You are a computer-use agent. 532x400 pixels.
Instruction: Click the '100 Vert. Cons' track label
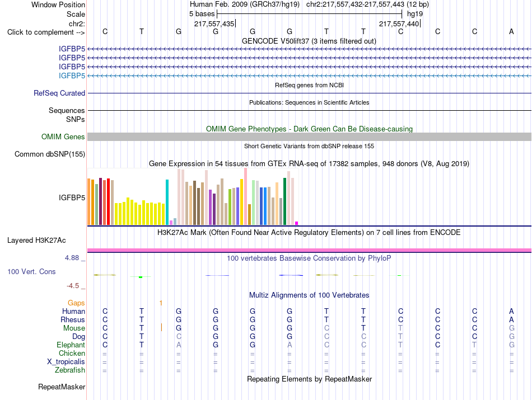(x=31, y=271)
